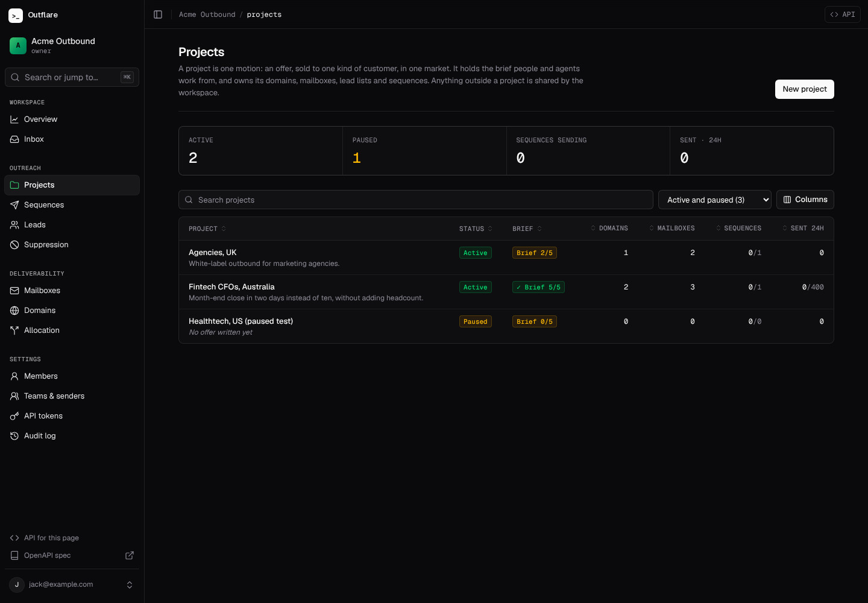Sort the table by Domains column
This screenshot has width=868, height=603.
click(609, 229)
